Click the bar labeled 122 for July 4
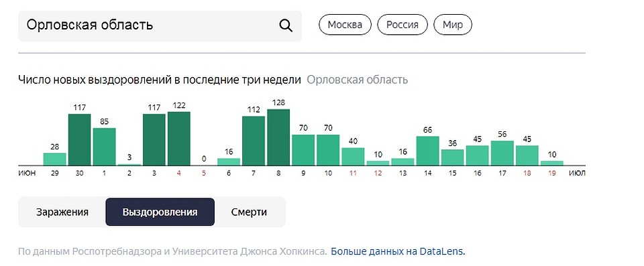 coord(179,138)
